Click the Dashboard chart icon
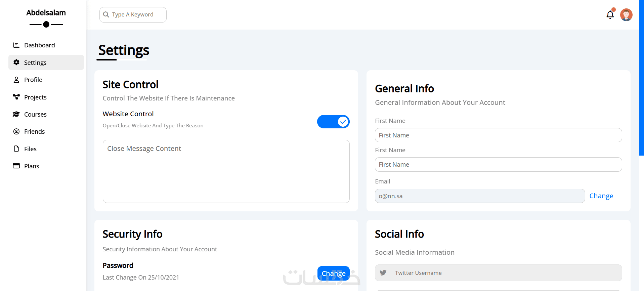This screenshot has width=644, height=291. 16,45
